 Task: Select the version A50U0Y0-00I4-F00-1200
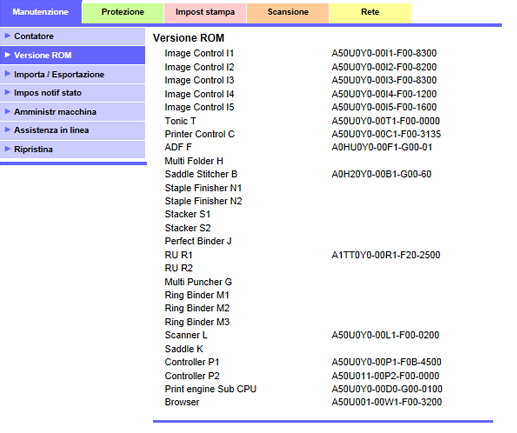pyautogui.click(x=384, y=94)
